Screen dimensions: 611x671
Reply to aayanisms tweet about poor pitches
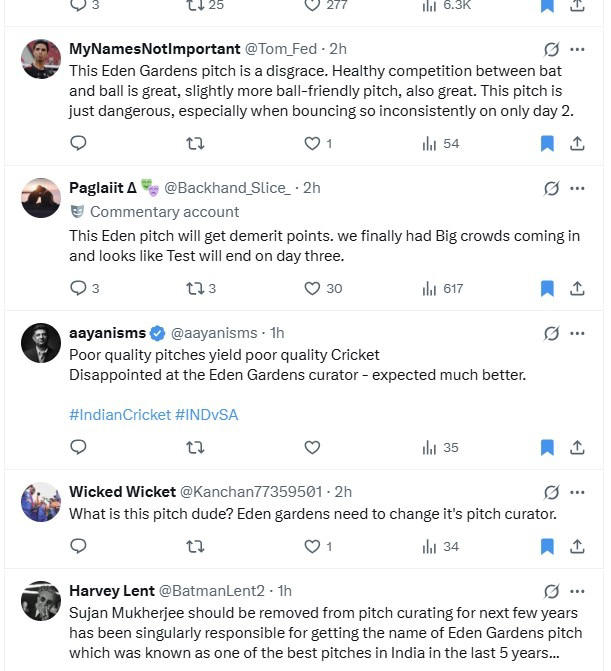click(x=79, y=447)
